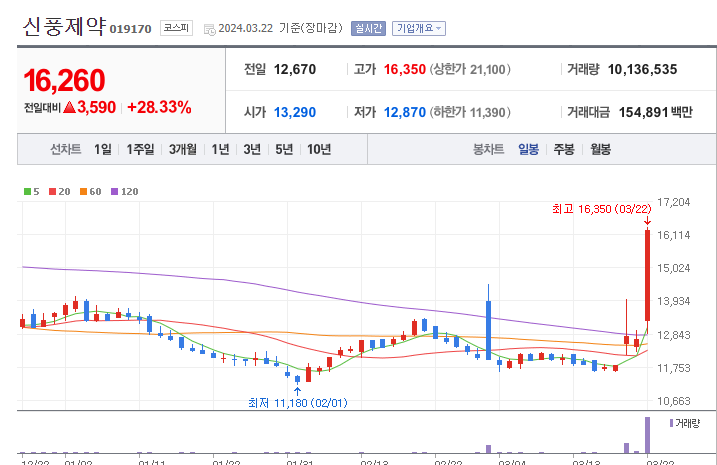Switch to the 주봉 candlestick chart
The height and width of the screenshot is (465, 717).
click(564, 149)
